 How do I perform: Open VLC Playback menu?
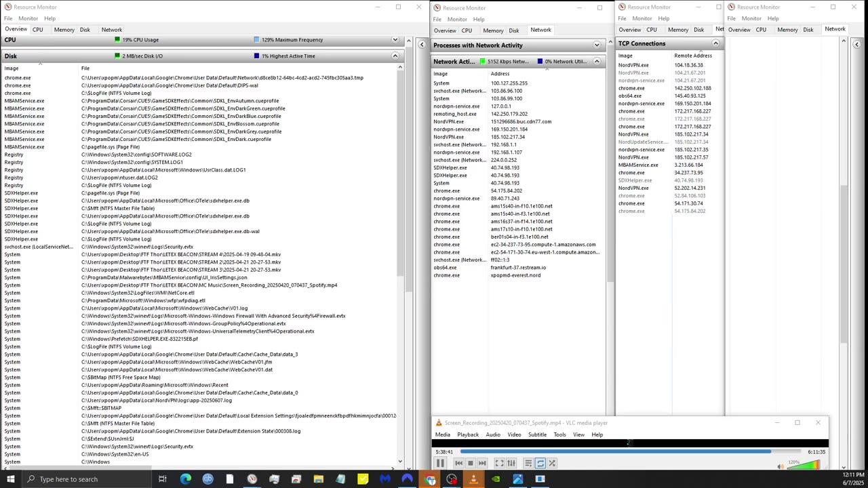tap(468, 434)
